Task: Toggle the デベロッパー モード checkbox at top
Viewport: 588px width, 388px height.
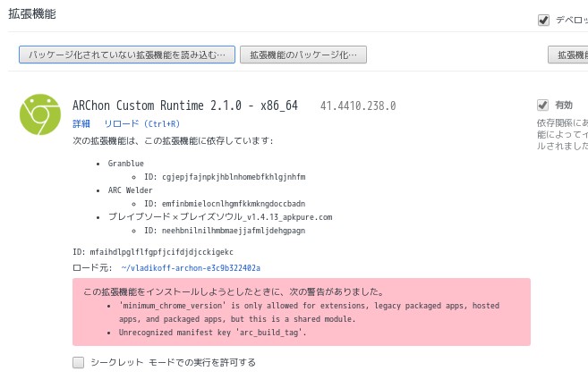Action: coord(543,20)
